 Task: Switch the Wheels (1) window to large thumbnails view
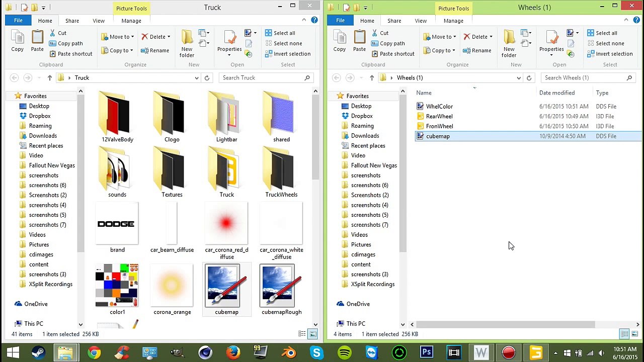634,334
